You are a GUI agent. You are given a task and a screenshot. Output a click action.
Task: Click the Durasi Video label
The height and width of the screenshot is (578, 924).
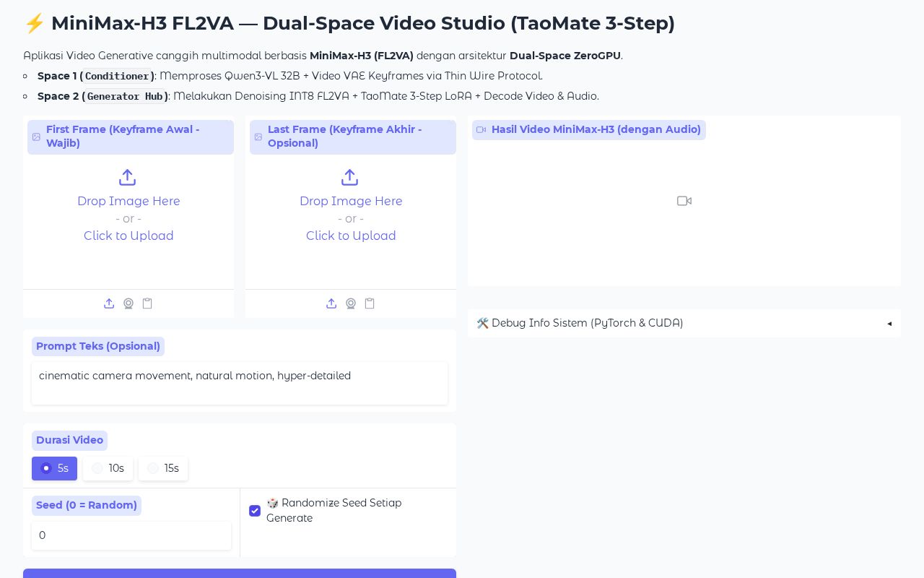pos(69,440)
